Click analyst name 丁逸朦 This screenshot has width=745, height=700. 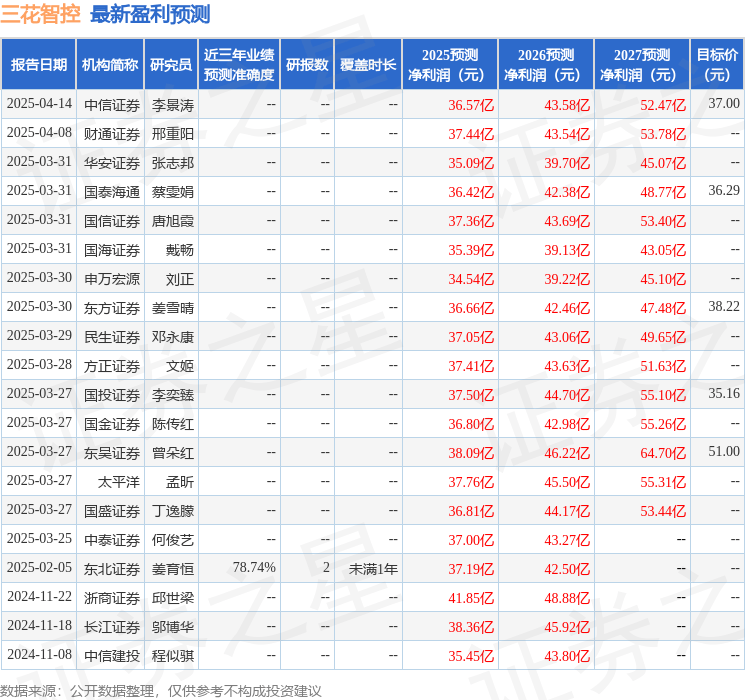(x=173, y=511)
